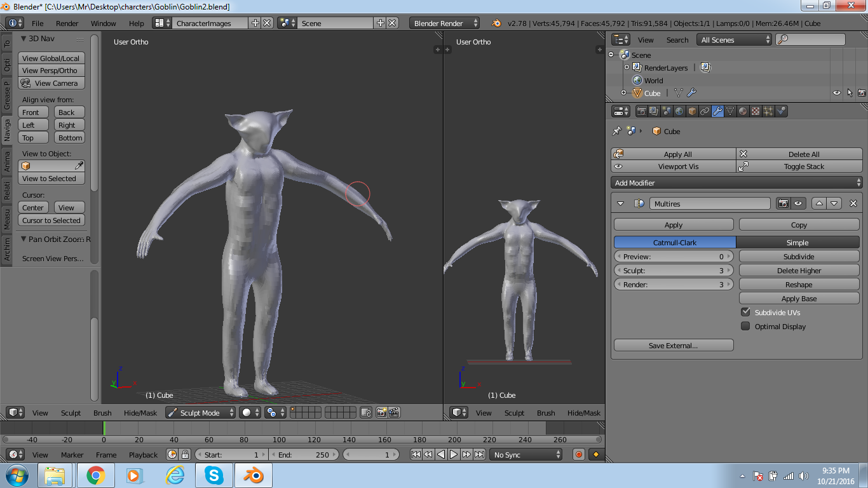
Task: Open the Sculpt Mode selector dropdown
Action: pyautogui.click(x=200, y=412)
